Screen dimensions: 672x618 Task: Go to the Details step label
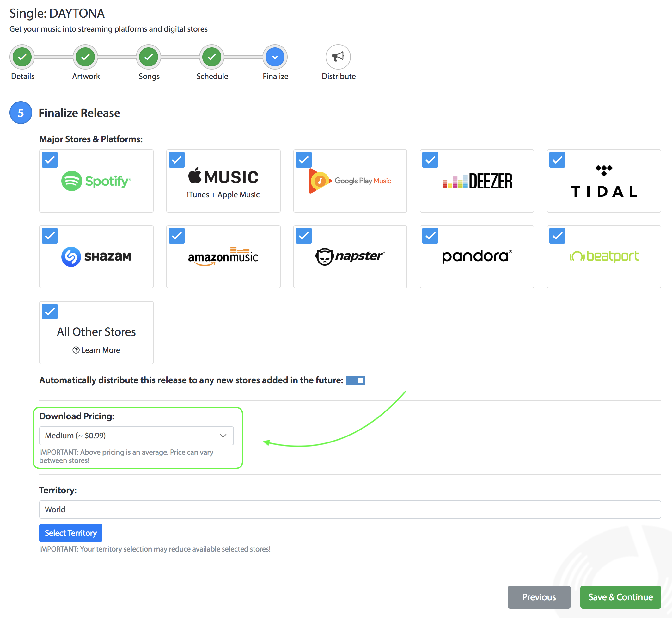[x=23, y=76]
